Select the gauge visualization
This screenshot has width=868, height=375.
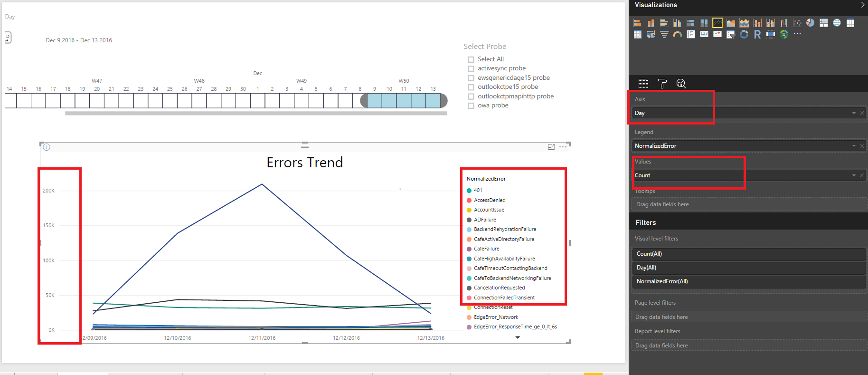point(677,34)
